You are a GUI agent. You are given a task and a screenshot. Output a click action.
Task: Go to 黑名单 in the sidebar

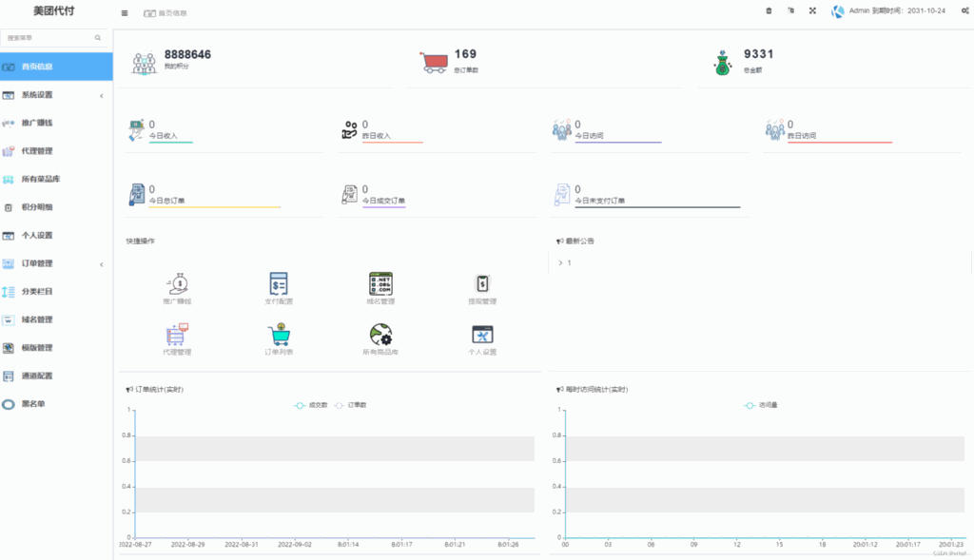click(x=33, y=404)
